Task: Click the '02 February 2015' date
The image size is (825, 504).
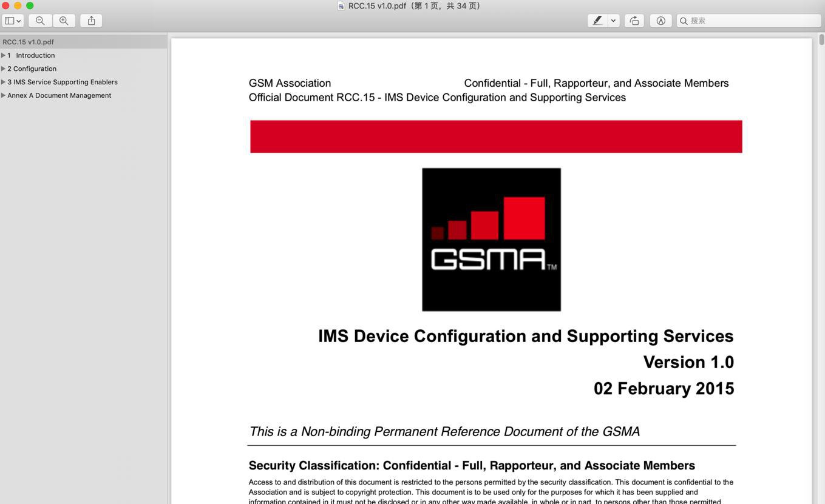Action: [664, 388]
